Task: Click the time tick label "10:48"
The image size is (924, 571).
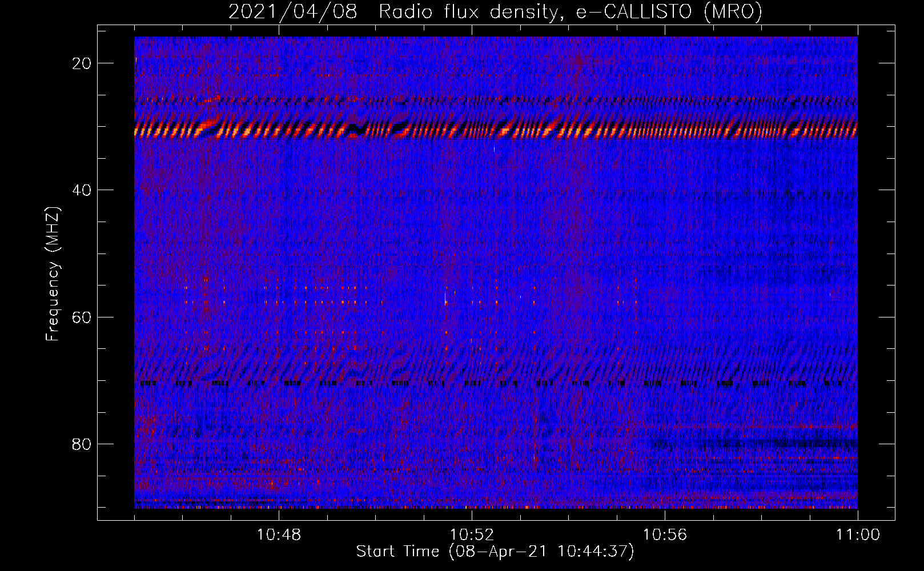Action: [x=279, y=535]
